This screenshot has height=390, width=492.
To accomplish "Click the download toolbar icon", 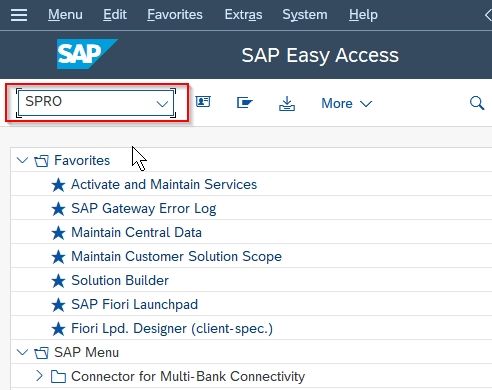I will [287, 103].
